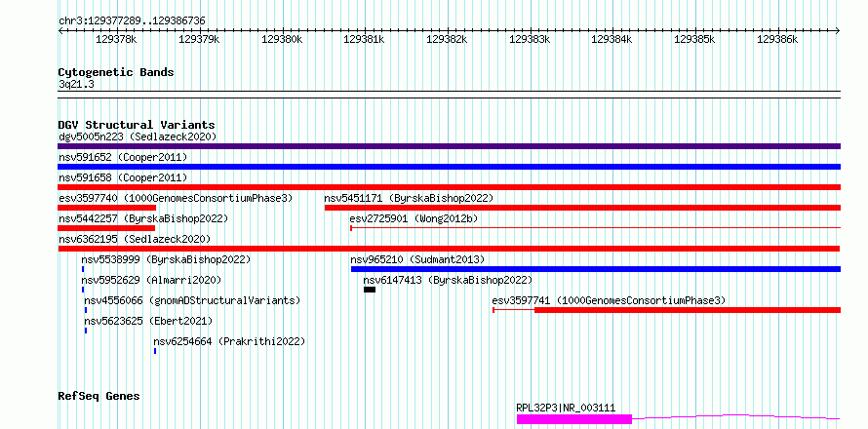Image resolution: width=868 pixels, height=429 pixels.
Task: Click the blue nsv591652 variant bar
Action: point(449,167)
